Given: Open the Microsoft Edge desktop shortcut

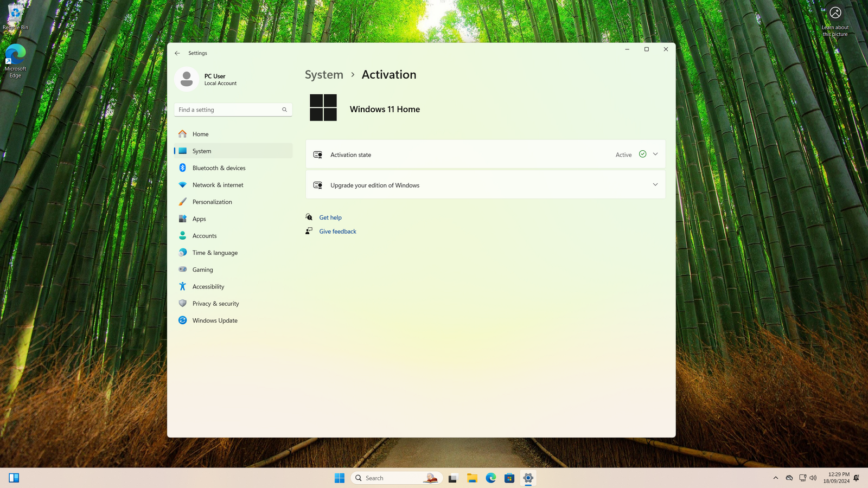Looking at the screenshot, I should point(15,61).
